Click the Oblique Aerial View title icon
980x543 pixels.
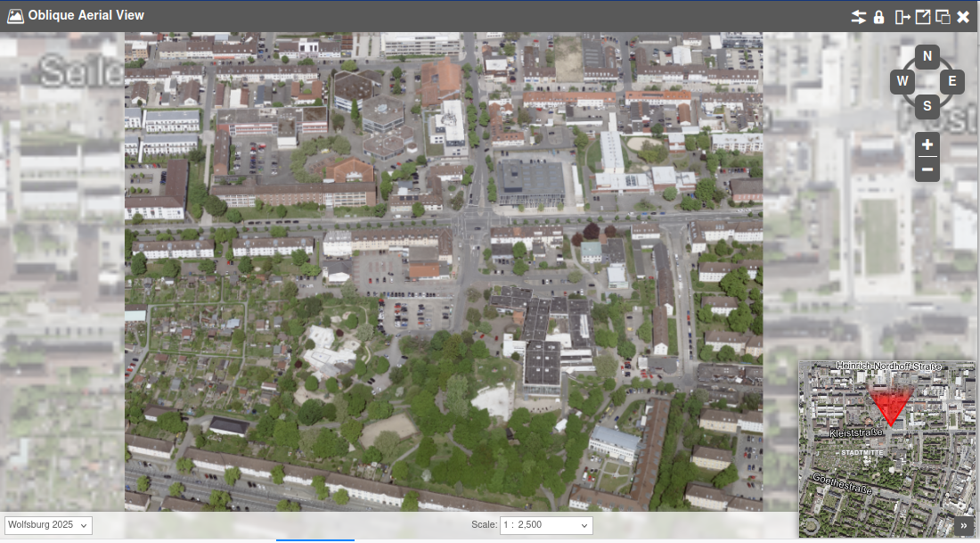[x=15, y=16]
